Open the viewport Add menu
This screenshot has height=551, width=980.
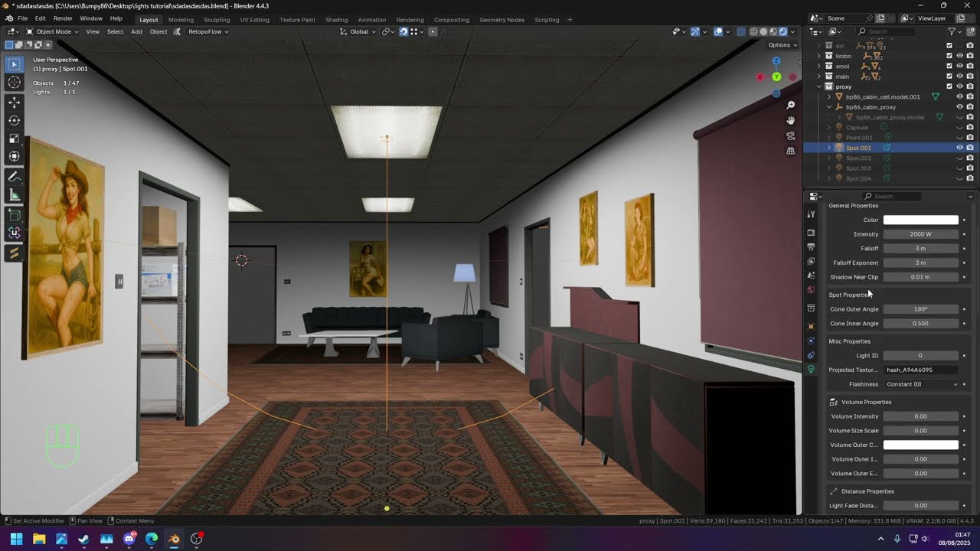click(x=136, y=31)
